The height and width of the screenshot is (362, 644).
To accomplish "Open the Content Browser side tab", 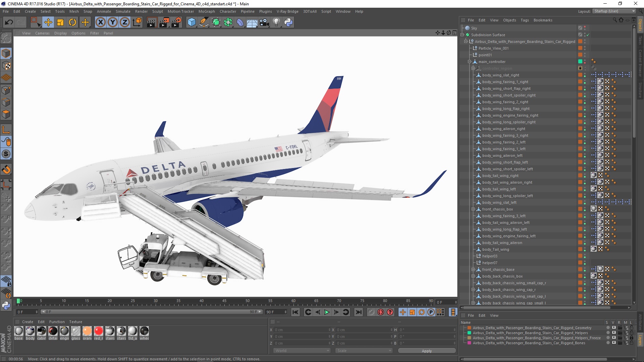I will (x=640, y=63).
